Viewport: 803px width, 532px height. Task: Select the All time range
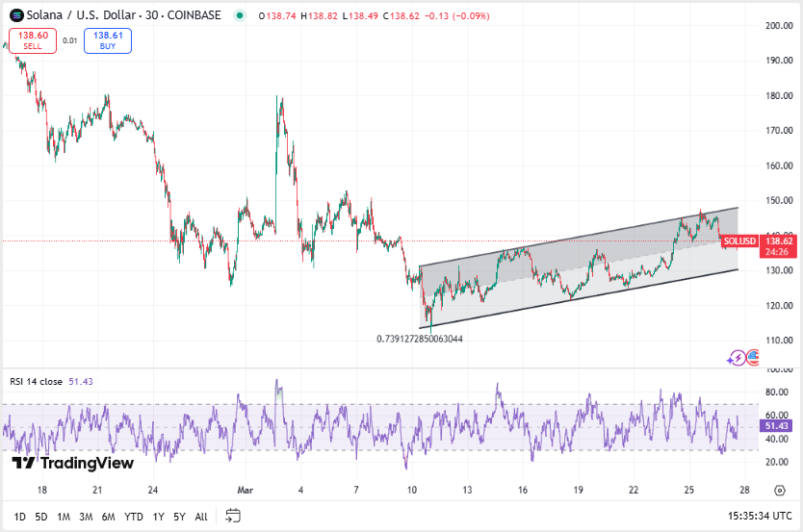click(201, 517)
